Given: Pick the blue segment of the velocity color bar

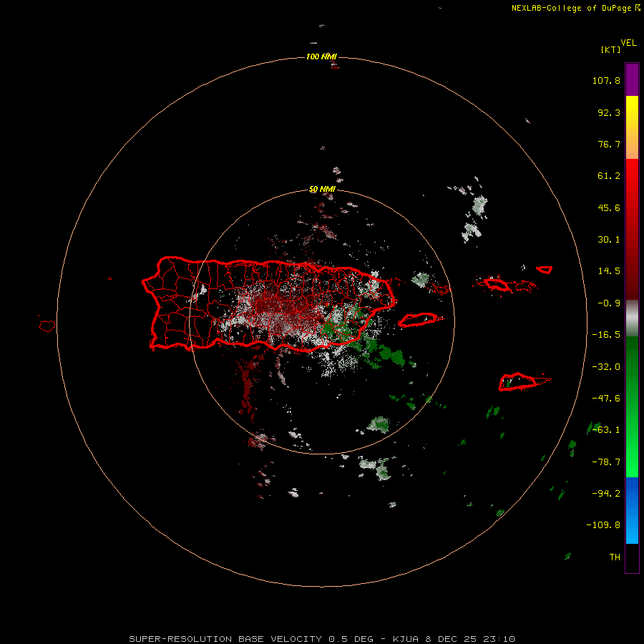Looking at the screenshot, I should [x=632, y=510].
